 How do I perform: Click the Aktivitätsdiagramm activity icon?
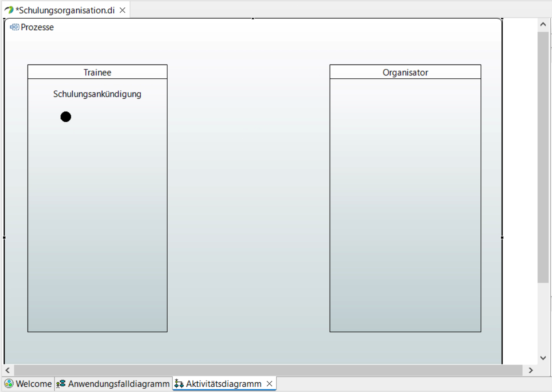(179, 384)
